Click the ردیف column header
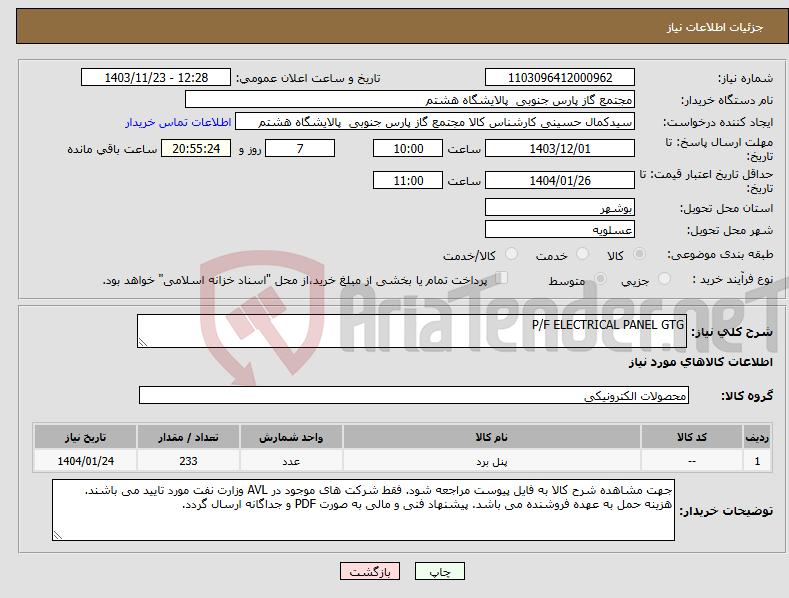 [x=757, y=437]
